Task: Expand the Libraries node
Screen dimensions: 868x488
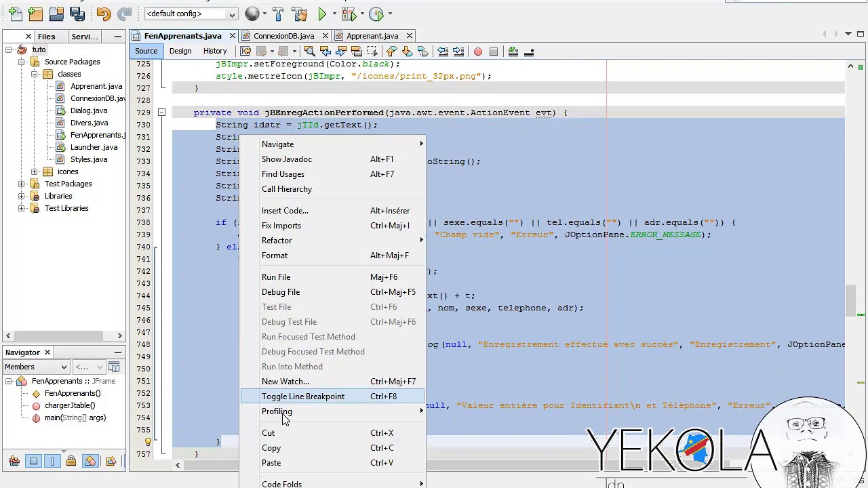Action: pyautogui.click(x=22, y=196)
